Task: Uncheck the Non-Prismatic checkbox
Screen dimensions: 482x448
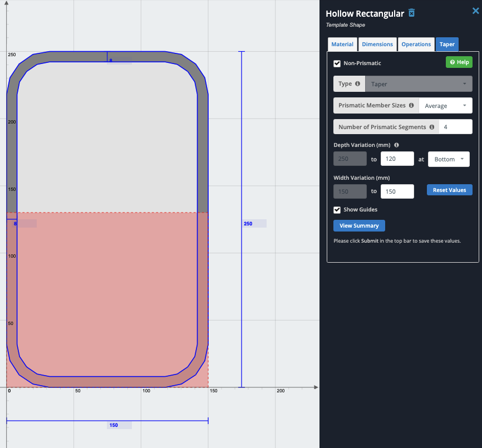Action: 337,63
